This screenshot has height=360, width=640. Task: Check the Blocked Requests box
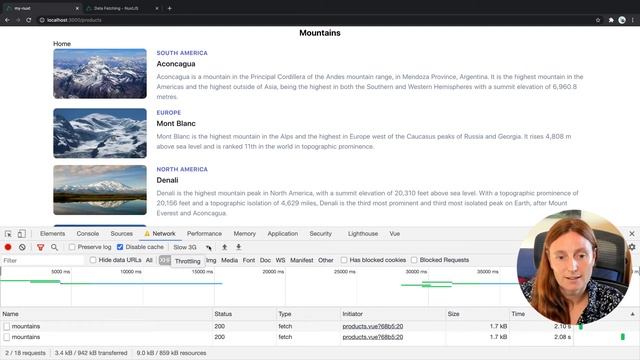414,260
